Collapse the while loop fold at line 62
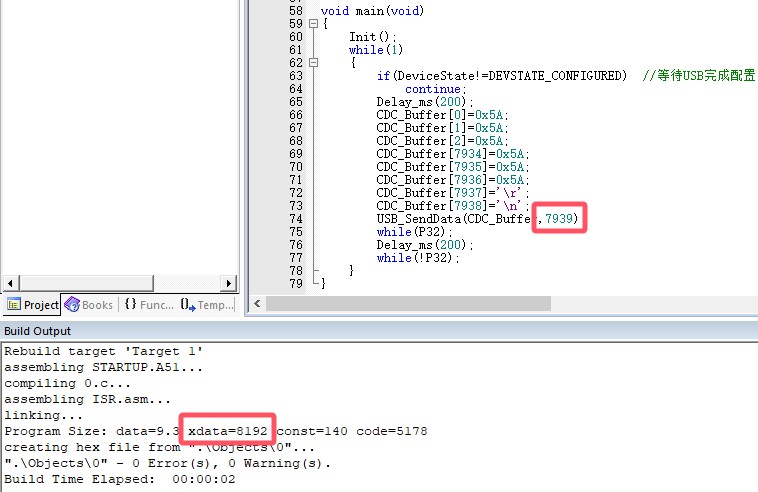The image size is (758, 492). 313,63
